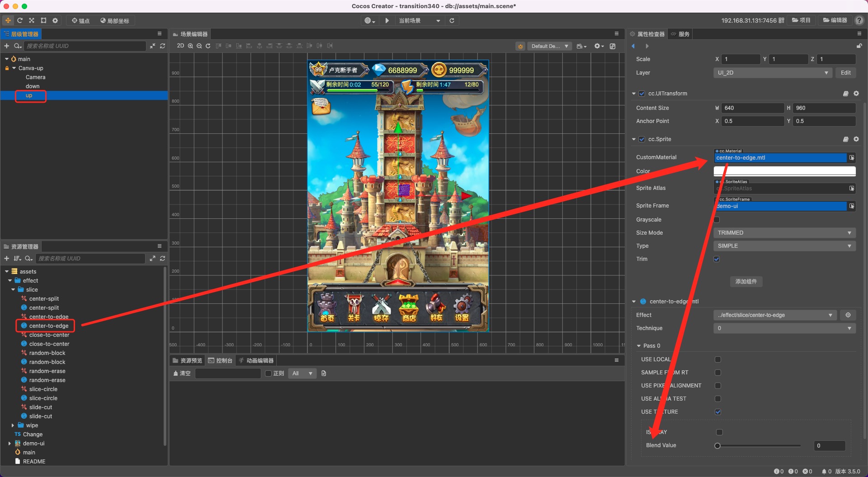
Task: Switch to the 属性检查器 inspector tab
Action: click(x=647, y=34)
